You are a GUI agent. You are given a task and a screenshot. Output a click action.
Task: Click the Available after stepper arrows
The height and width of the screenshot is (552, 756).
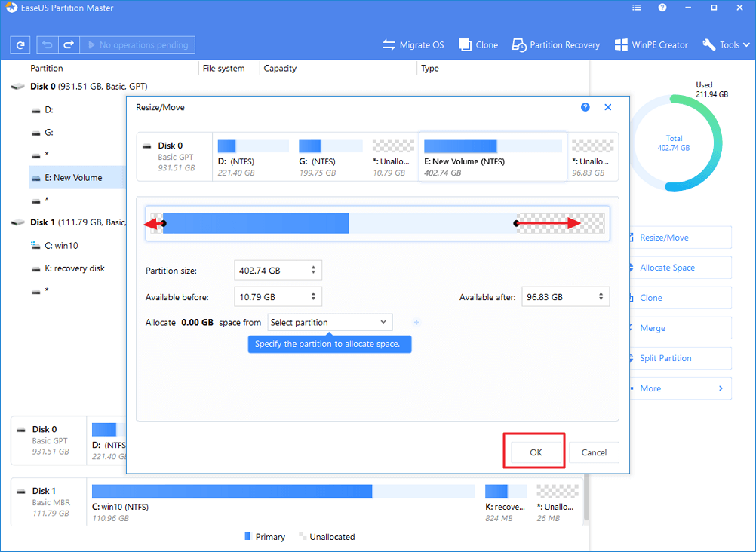[601, 297]
